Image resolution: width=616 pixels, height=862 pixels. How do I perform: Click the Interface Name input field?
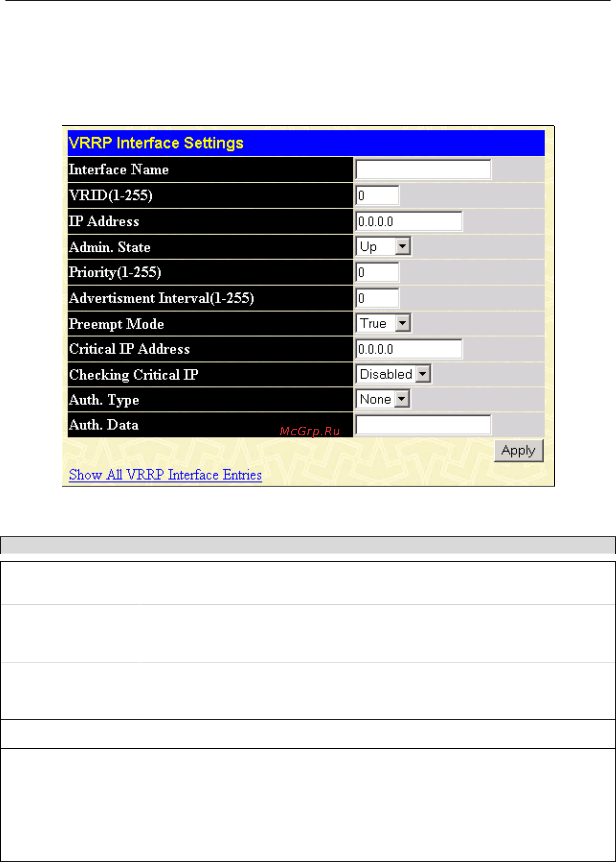click(423, 170)
